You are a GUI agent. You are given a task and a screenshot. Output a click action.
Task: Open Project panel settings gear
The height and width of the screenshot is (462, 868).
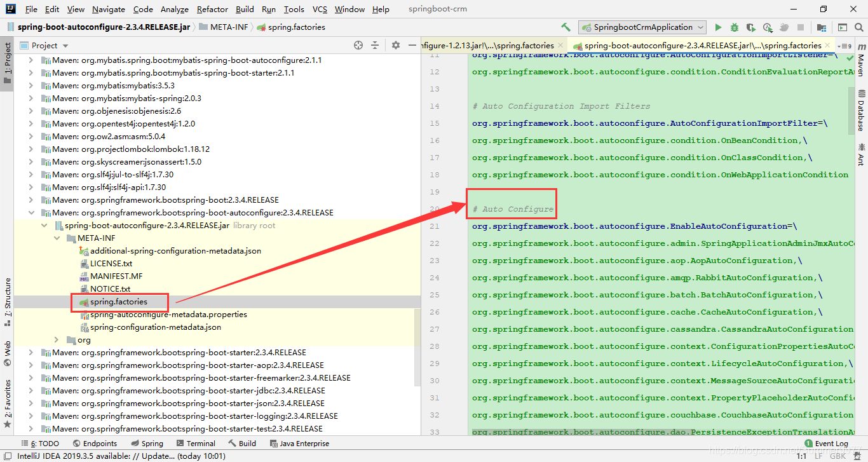396,45
